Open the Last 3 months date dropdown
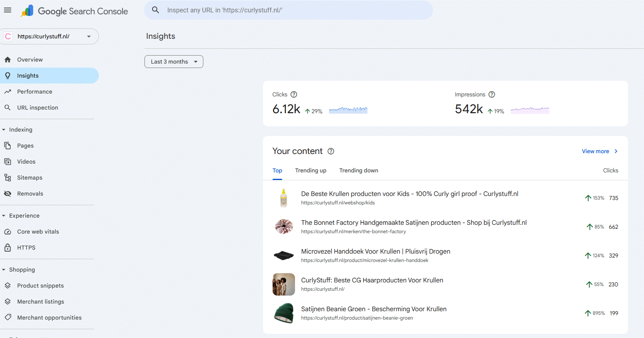Screen dimensions: 644x338 pos(174,62)
